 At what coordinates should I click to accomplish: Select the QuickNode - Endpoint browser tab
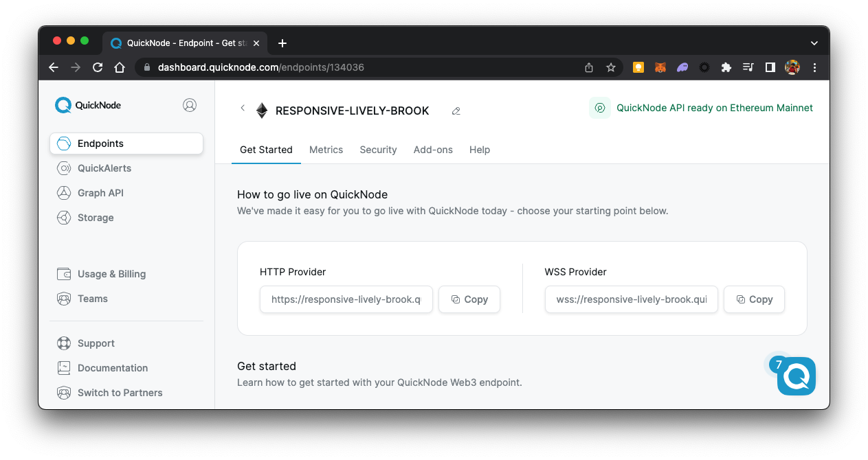185,43
